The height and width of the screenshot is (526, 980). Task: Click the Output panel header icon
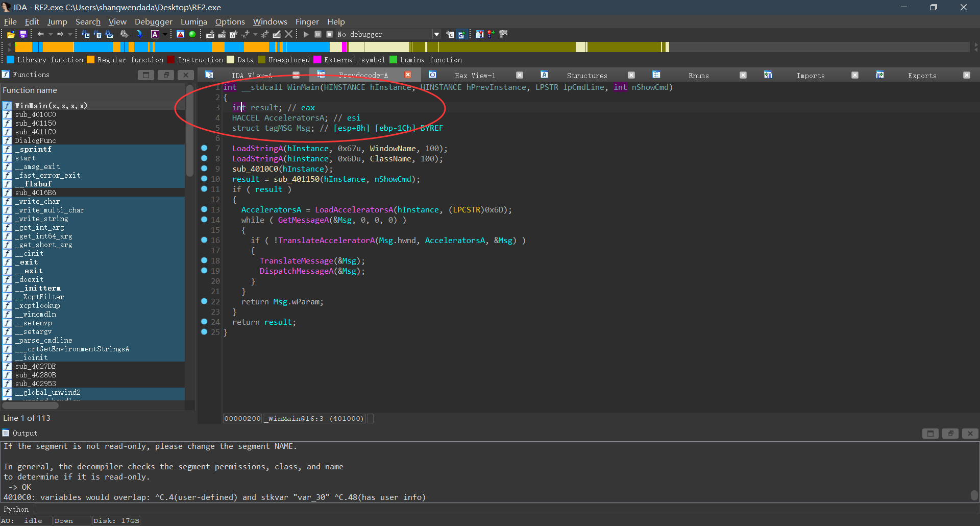pyautogui.click(x=6, y=433)
